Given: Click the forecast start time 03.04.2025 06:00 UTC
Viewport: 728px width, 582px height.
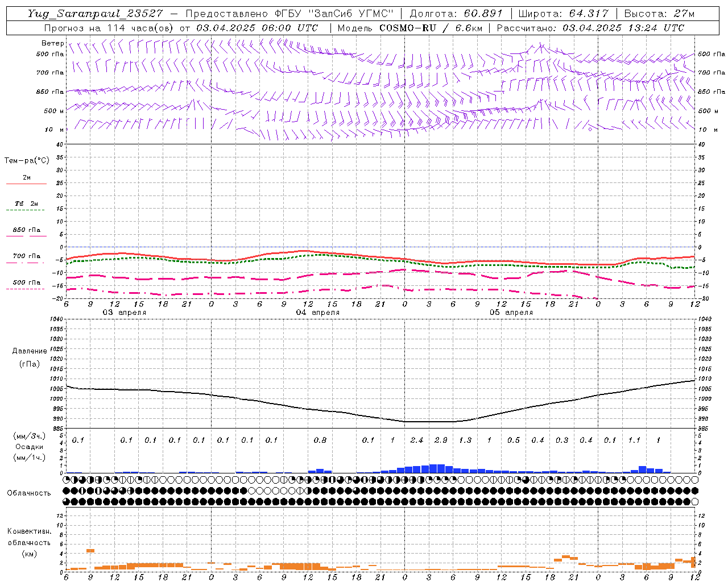Looking at the screenshot, I should [x=257, y=28].
